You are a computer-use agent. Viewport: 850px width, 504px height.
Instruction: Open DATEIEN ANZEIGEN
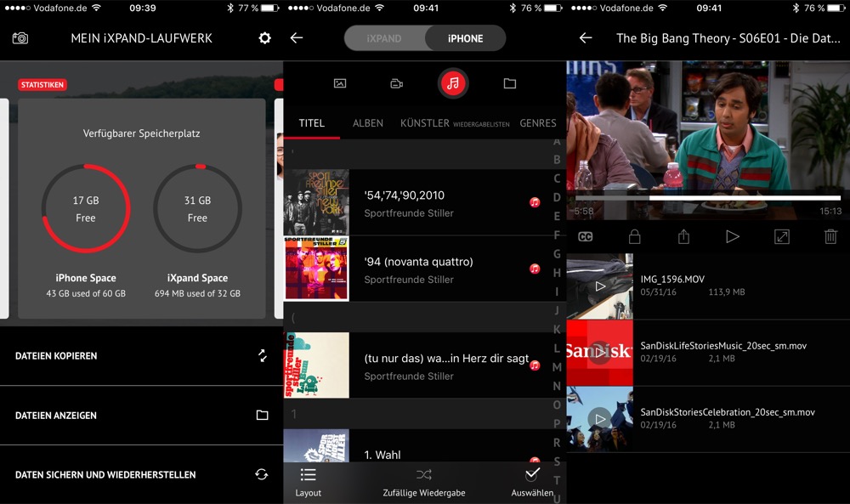pyautogui.click(x=141, y=416)
